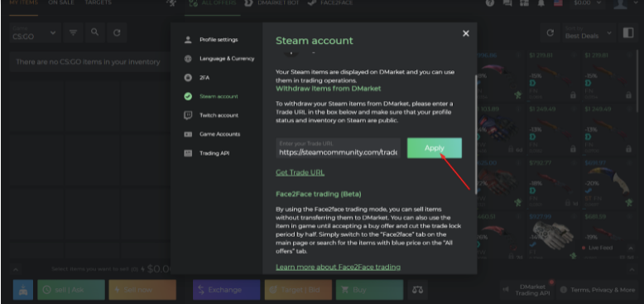Toggle the side panel layout icon
644x304 pixels.
point(628,33)
